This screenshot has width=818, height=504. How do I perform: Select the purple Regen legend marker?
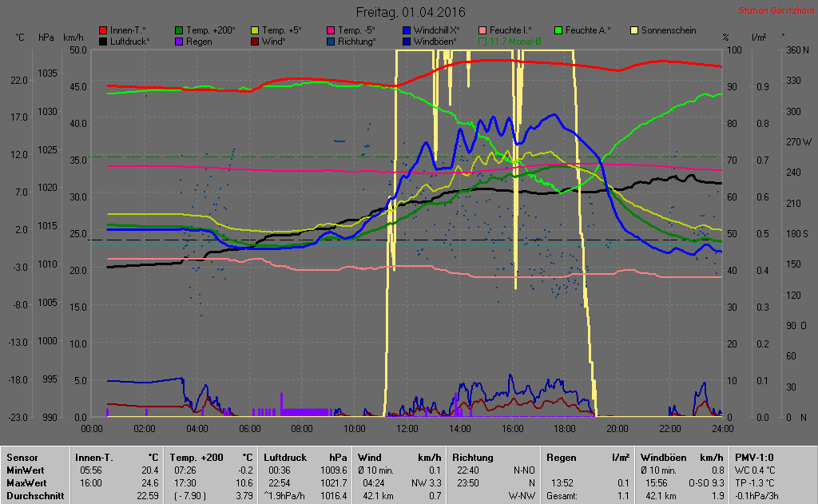(x=179, y=42)
